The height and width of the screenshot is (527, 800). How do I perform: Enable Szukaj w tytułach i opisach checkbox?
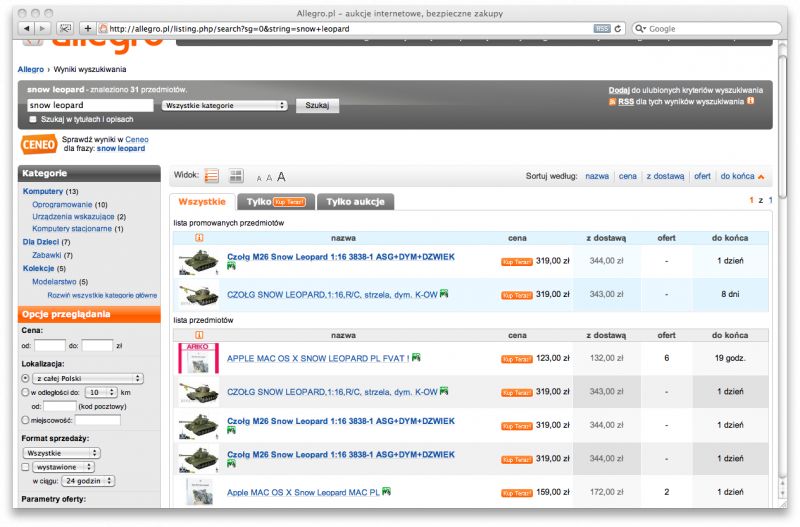[33, 119]
